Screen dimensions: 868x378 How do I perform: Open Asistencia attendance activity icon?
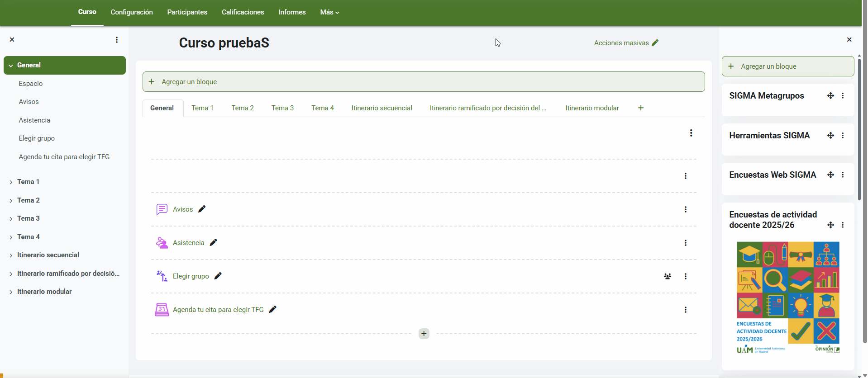click(162, 242)
